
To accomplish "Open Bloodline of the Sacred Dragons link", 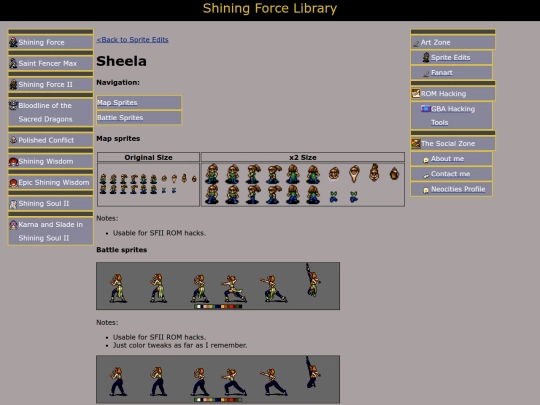I will click(45, 112).
